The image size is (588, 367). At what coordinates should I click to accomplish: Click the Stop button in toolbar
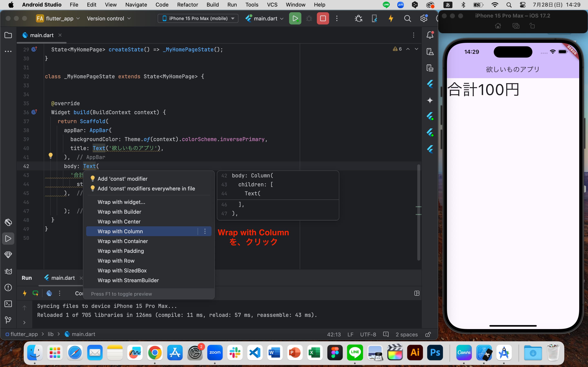[323, 18]
